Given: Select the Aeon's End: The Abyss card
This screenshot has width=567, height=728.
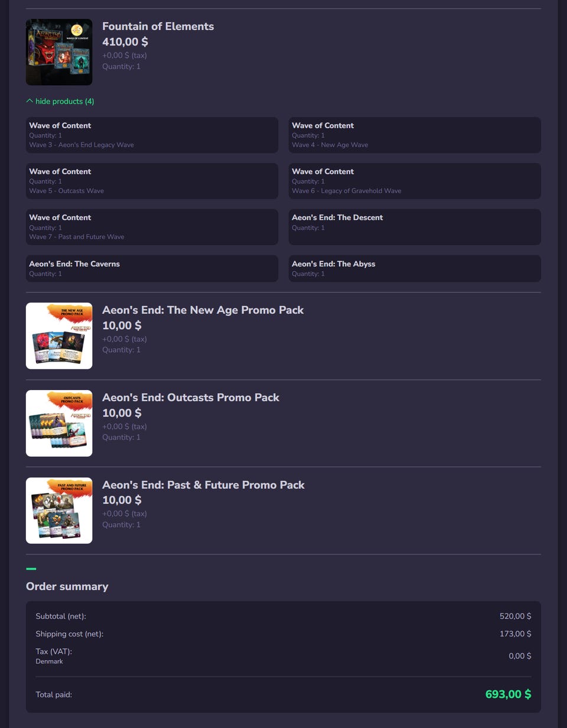Looking at the screenshot, I should coord(415,268).
